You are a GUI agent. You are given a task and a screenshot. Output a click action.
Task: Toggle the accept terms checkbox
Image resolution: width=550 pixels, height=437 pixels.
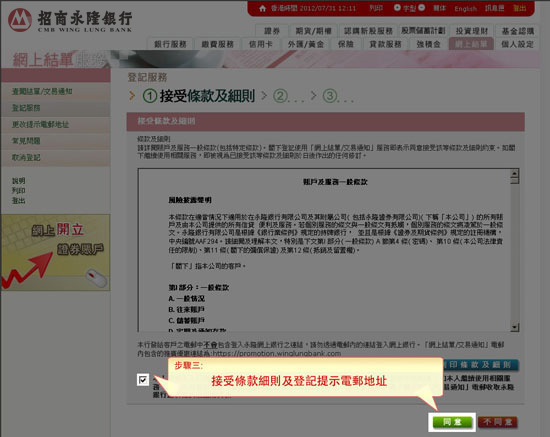(x=143, y=379)
